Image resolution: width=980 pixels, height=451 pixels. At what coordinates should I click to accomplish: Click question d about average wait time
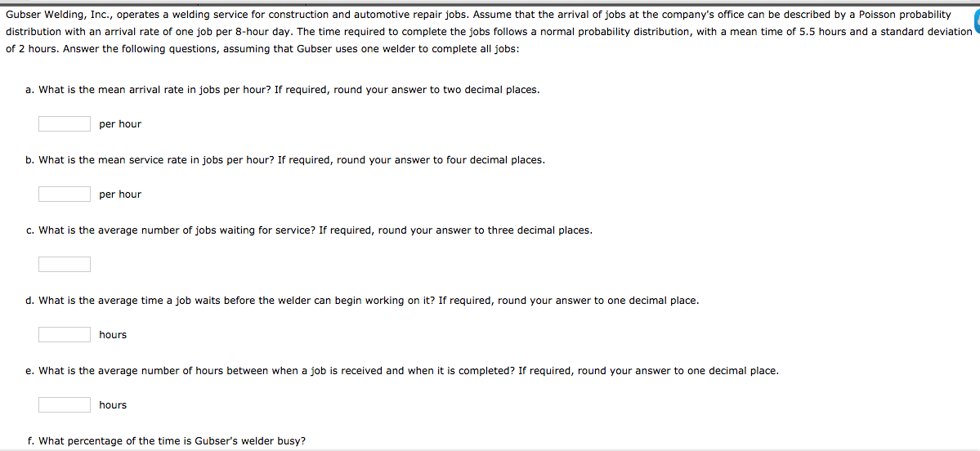362,301
